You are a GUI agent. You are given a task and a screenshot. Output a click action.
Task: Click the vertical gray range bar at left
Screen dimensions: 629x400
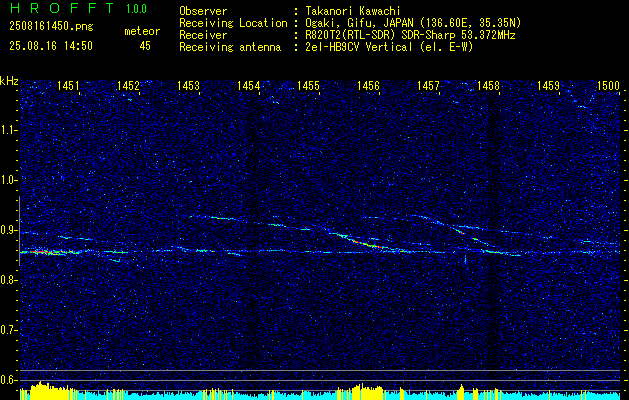[x=19, y=231]
